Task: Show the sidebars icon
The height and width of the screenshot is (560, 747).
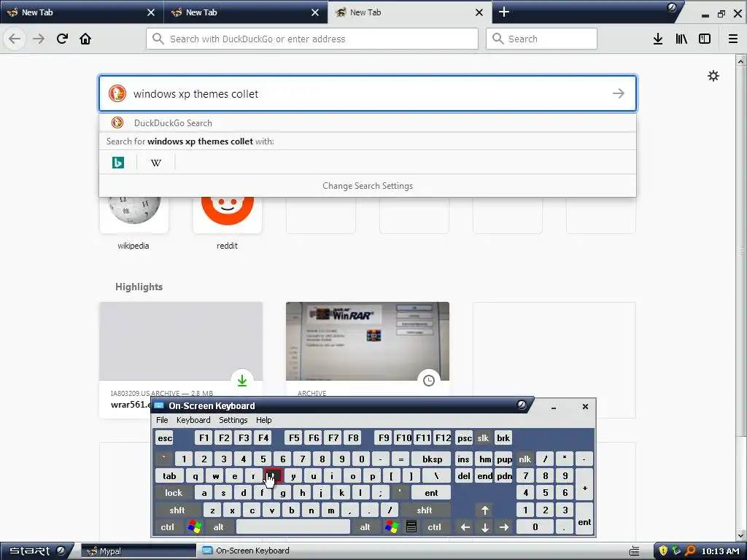Action: 705,39
